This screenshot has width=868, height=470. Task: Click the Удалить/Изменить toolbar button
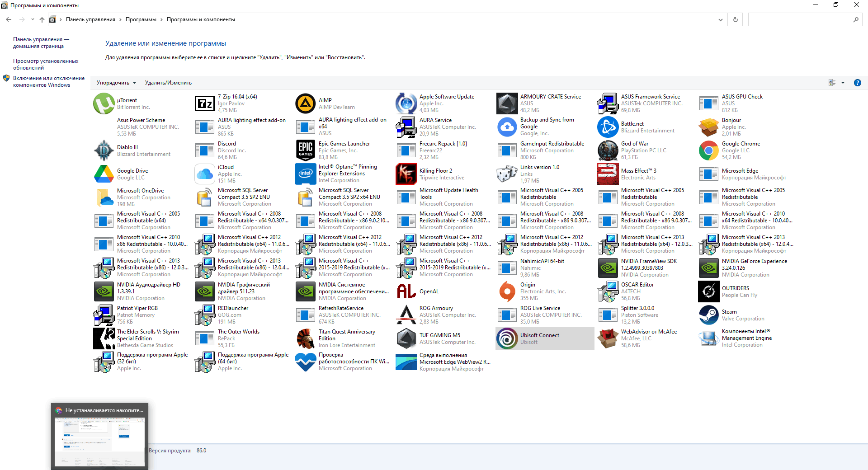tap(168, 83)
